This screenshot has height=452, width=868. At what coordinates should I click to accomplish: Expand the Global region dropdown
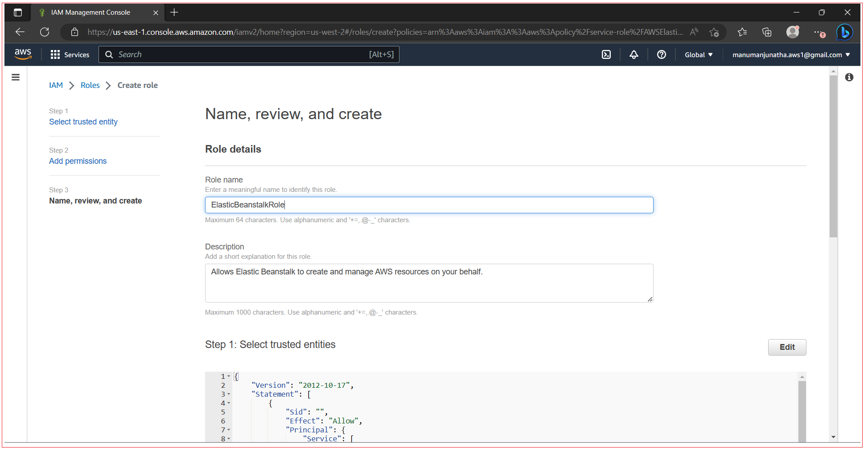[x=699, y=55]
